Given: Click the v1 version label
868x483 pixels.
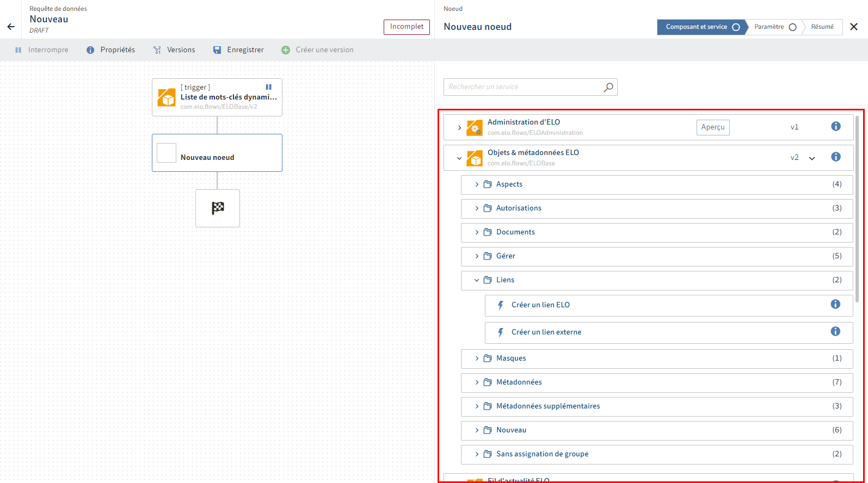Looking at the screenshot, I should click(x=795, y=127).
